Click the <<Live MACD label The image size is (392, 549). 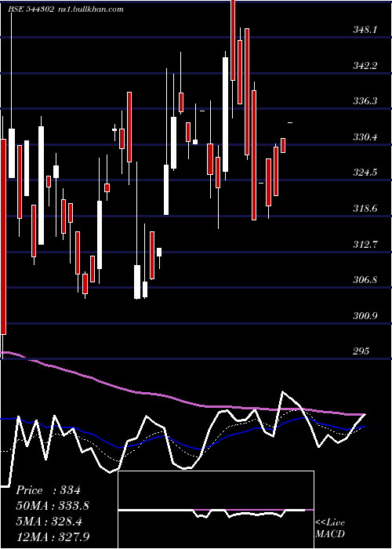pyautogui.click(x=330, y=529)
